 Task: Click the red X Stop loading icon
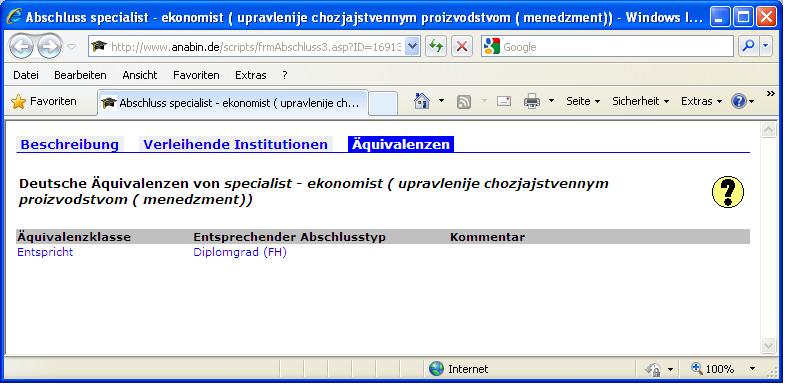(x=462, y=47)
